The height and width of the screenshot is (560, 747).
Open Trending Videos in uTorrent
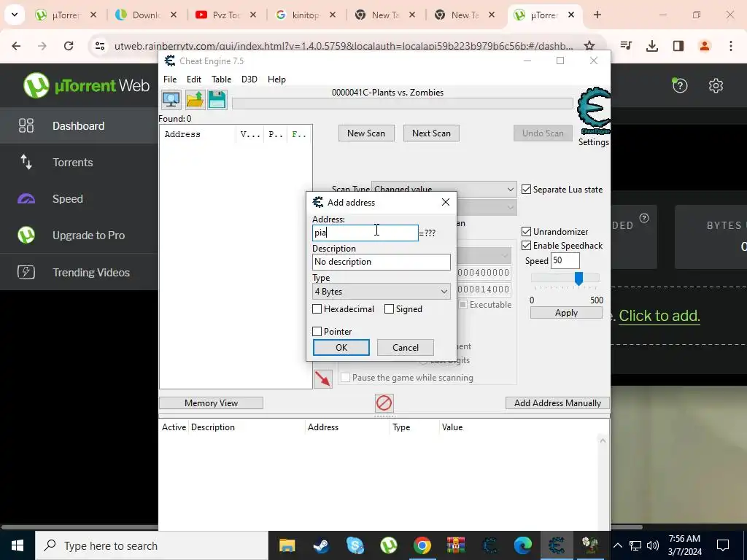79,273
